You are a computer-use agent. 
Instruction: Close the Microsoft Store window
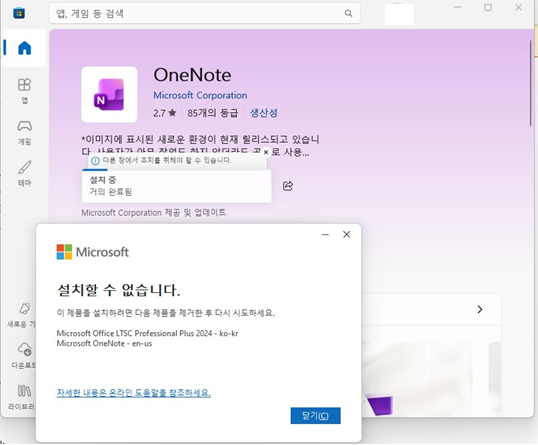point(518,7)
